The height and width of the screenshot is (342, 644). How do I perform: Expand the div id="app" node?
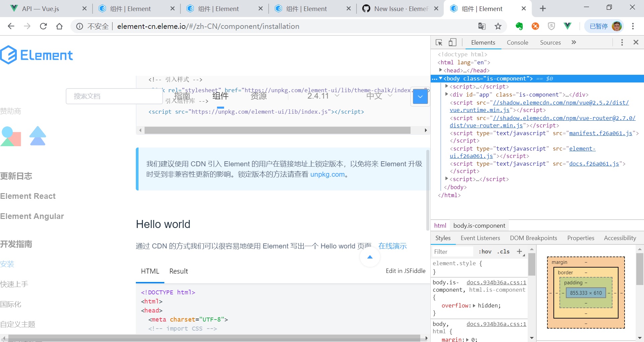pyautogui.click(x=446, y=95)
